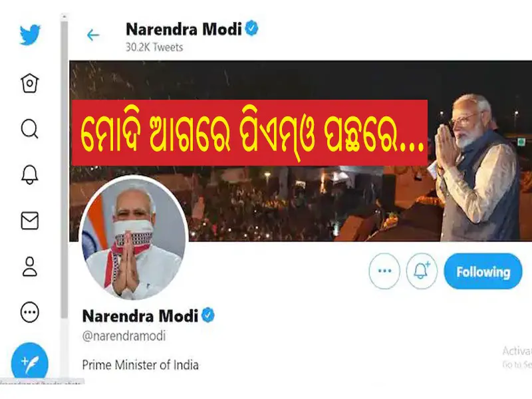Open the header banner photo
Viewport: 532px width, 399px height.
301,151
